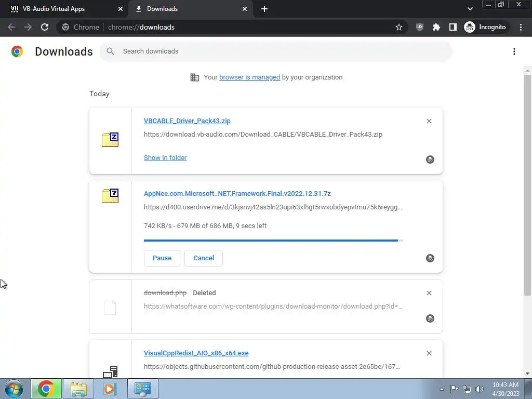Reload the page with the refresh icon
This screenshot has width=532, height=399.
(45, 27)
